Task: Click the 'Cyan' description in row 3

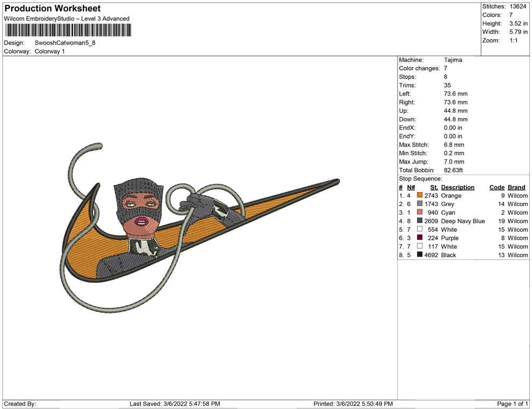Action: pos(448,213)
